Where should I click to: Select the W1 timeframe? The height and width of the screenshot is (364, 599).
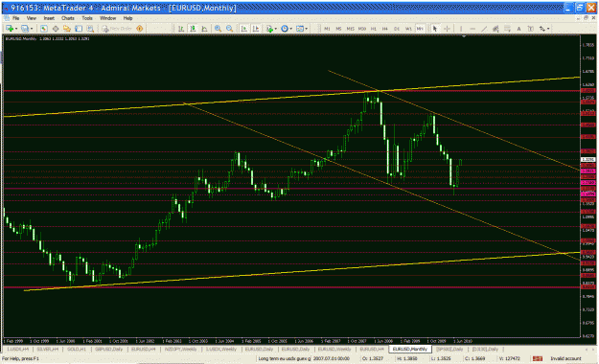point(408,29)
